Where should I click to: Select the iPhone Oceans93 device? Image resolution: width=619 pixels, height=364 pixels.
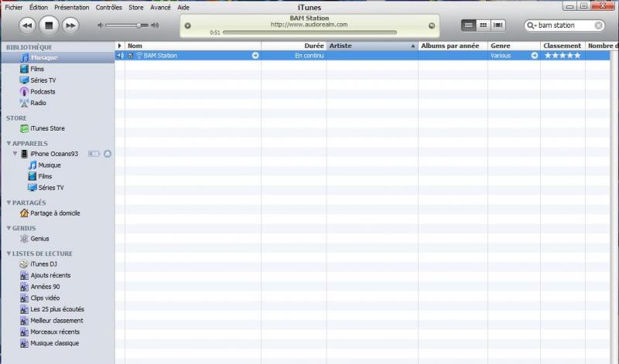54,154
